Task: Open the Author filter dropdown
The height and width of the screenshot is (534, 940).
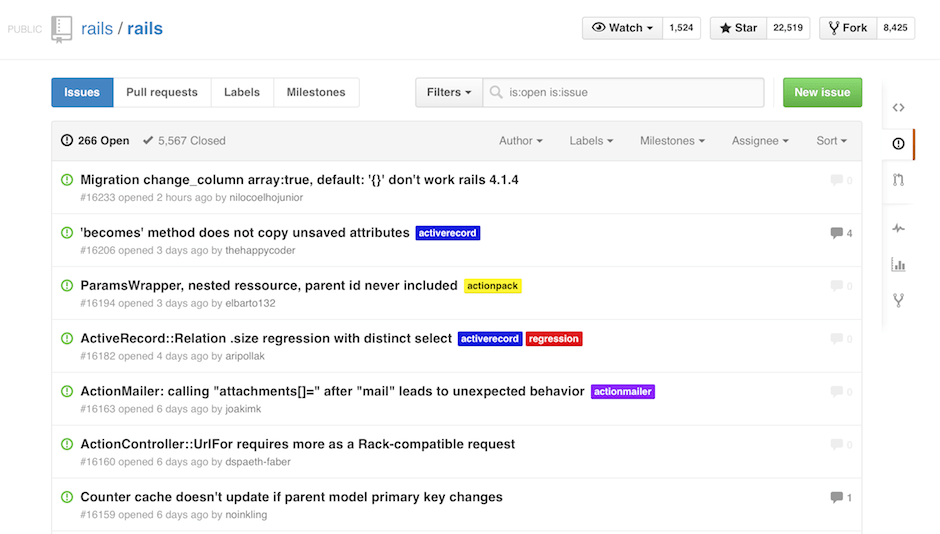Action: tap(521, 141)
